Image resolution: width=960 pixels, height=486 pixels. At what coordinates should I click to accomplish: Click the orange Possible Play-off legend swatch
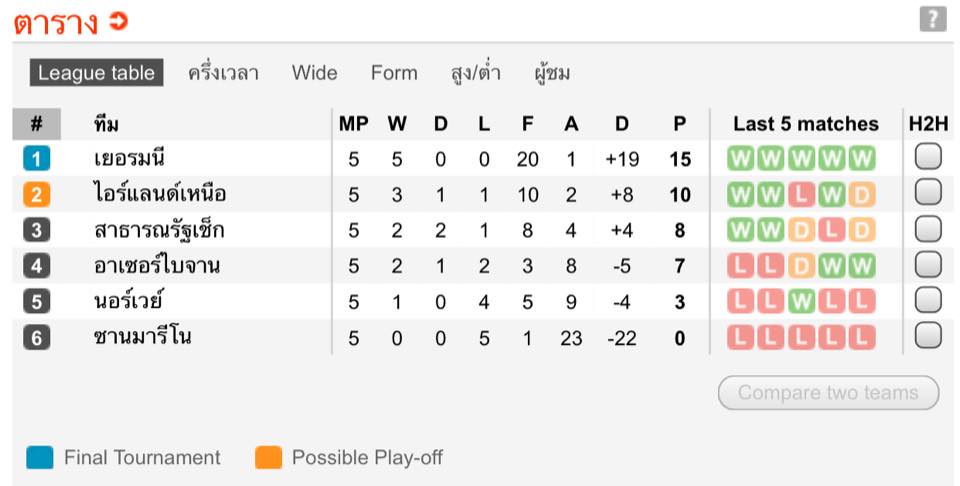(x=268, y=458)
